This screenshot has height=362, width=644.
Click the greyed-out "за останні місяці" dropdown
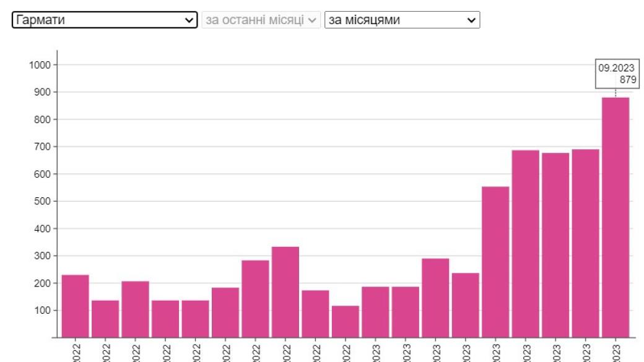pos(261,20)
